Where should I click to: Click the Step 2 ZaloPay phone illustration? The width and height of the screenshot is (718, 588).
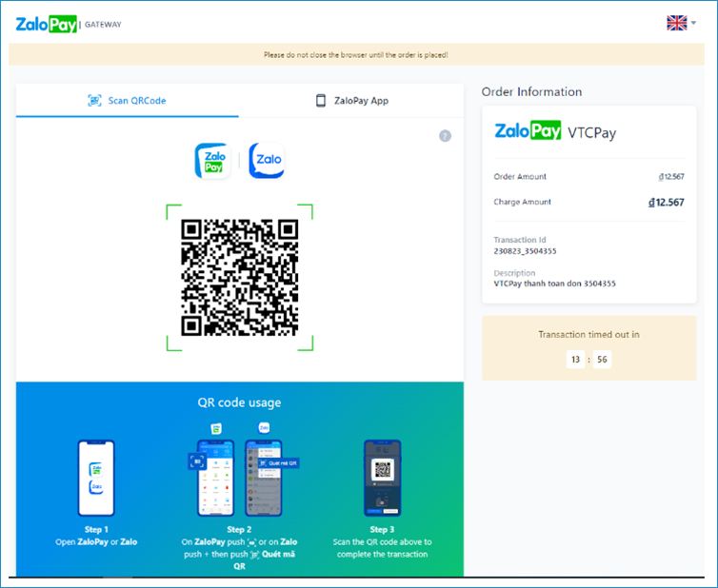tap(215, 479)
